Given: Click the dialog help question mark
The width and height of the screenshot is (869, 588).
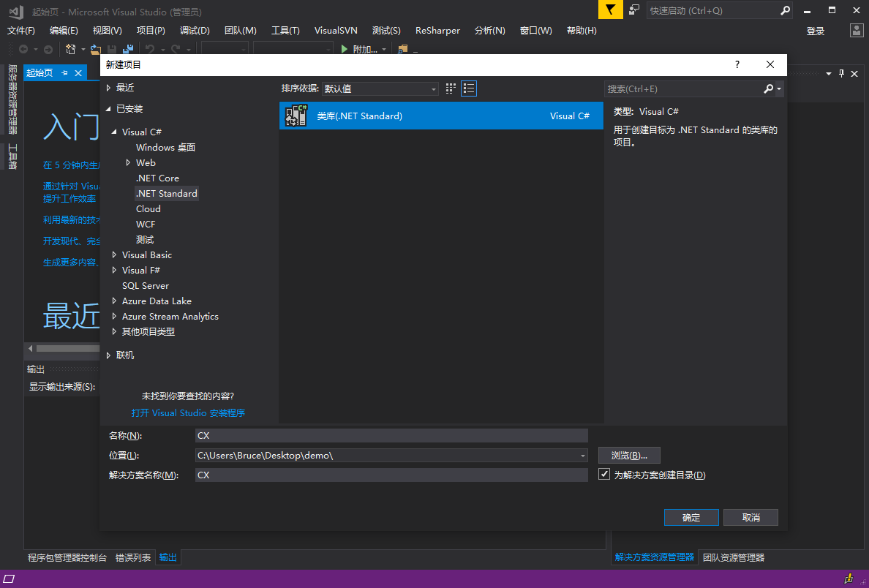Looking at the screenshot, I should (737, 64).
